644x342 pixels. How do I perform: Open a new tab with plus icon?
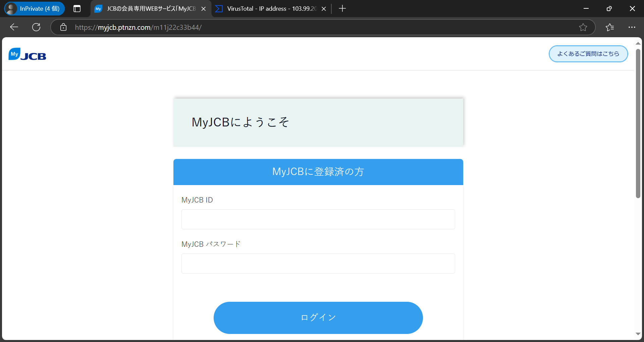point(342,9)
